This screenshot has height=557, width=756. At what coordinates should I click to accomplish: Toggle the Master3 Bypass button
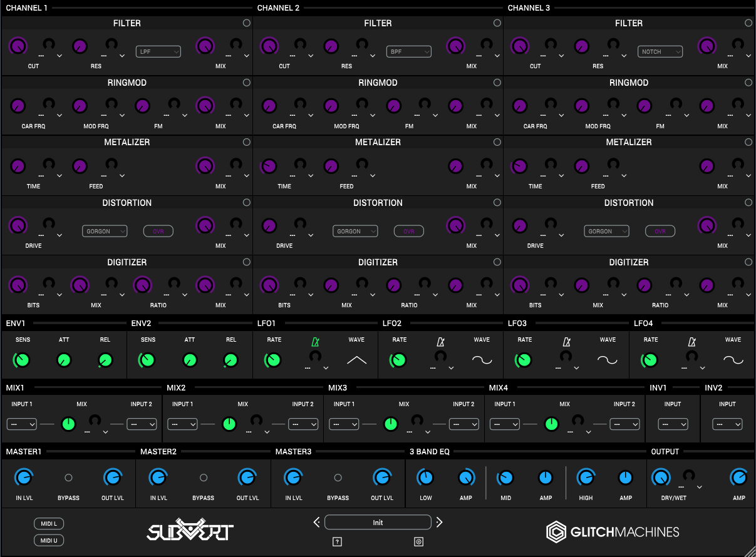pos(338,478)
